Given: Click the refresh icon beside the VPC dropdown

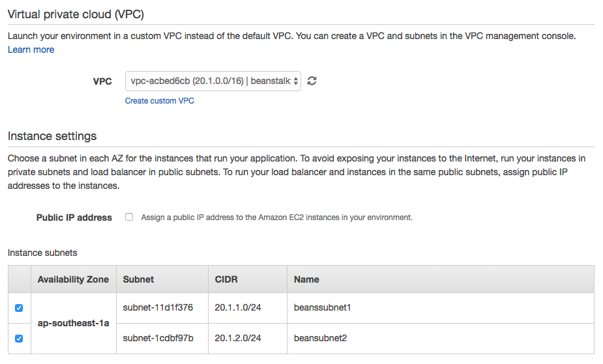Looking at the screenshot, I should click(x=312, y=81).
